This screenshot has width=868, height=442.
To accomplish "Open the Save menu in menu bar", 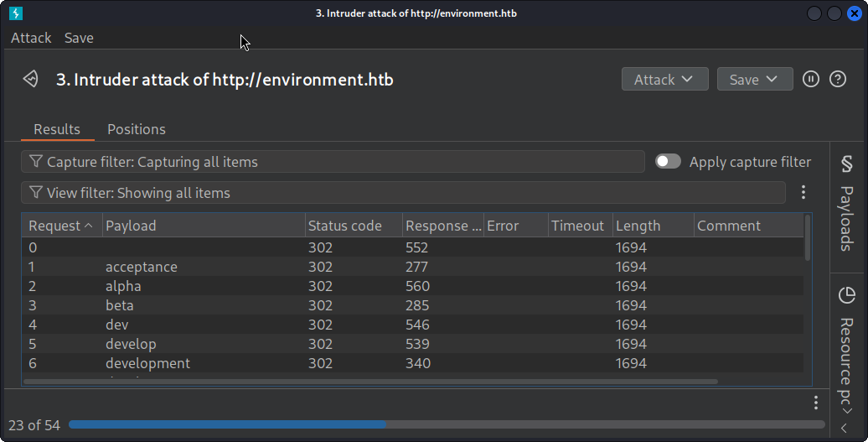I will [79, 38].
